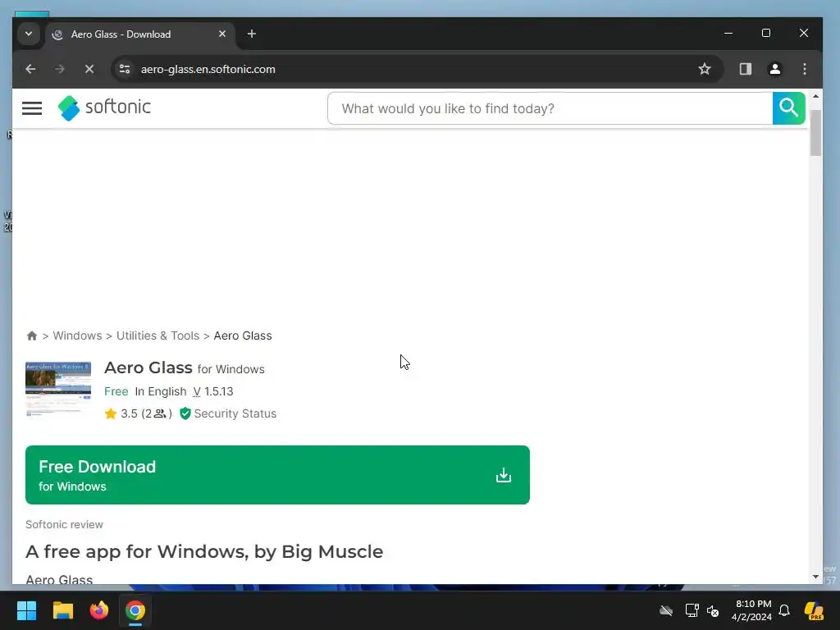Open File Explorer from taskbar
The image size is (840, 630).
(62, 610)
